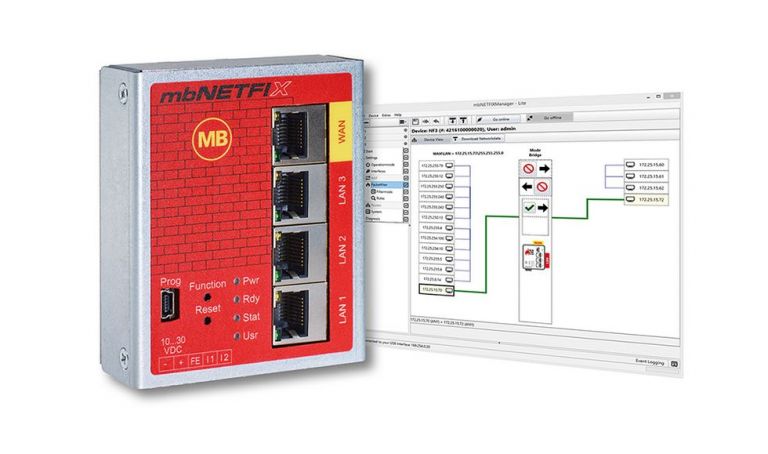The width and height of the screenshot is (768, 454).
Task: Click the mbNETFIX device thumbnail in the bridge column
Action: (534, 256)
